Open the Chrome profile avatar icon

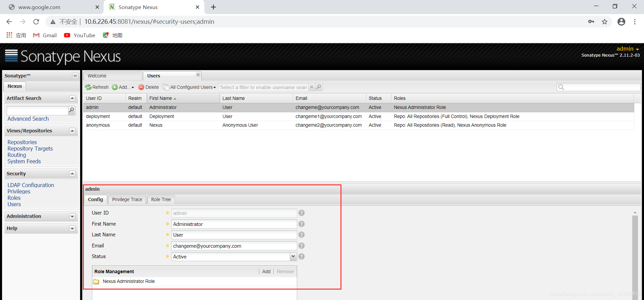pyautogui.click(x=621, y=22)
